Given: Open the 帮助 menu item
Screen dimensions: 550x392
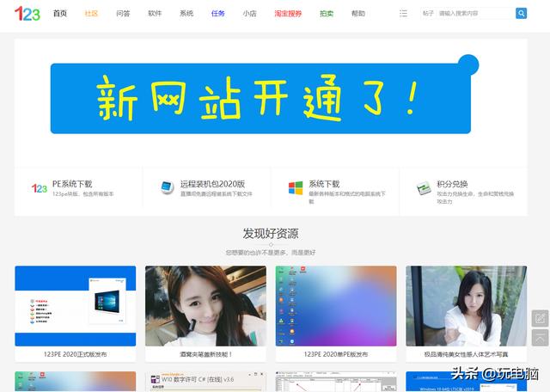Looking at the screenshot, I should coord(357,14).
